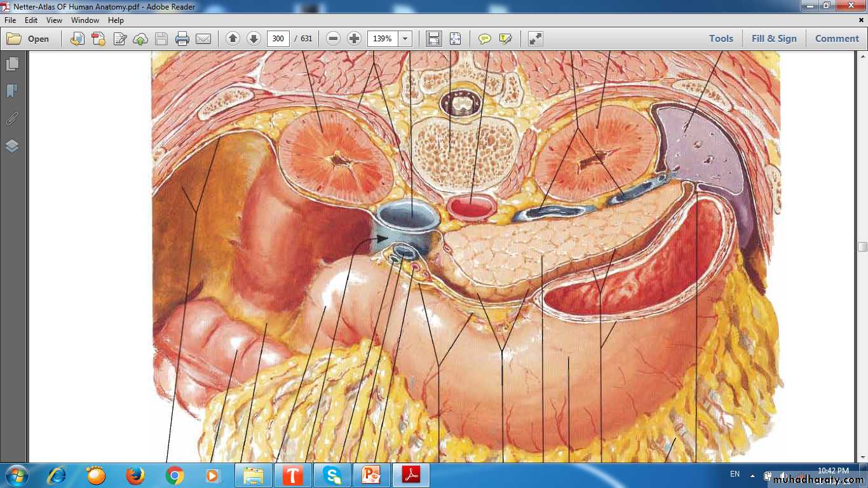868x488 pixels.
Task: Click the email envelope icon
Action: point(203,39)
